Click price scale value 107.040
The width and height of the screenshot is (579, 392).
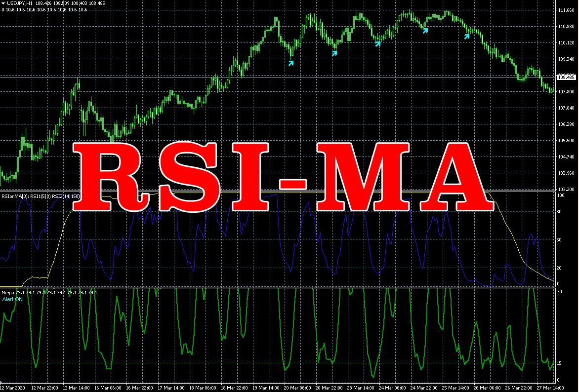click(566, 108)
